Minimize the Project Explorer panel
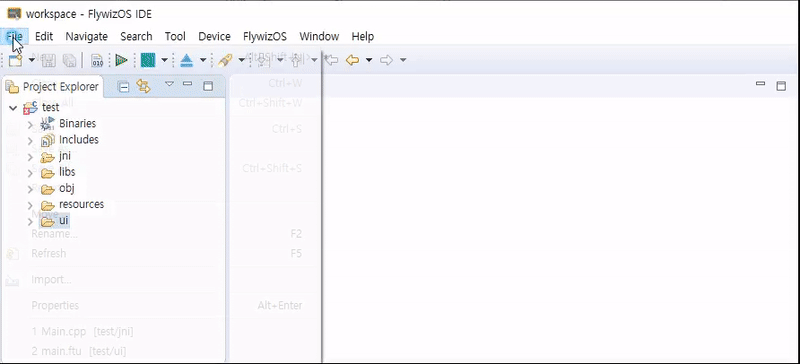Image resolution: width=800 pixels, height=364 pixels. 188,84
